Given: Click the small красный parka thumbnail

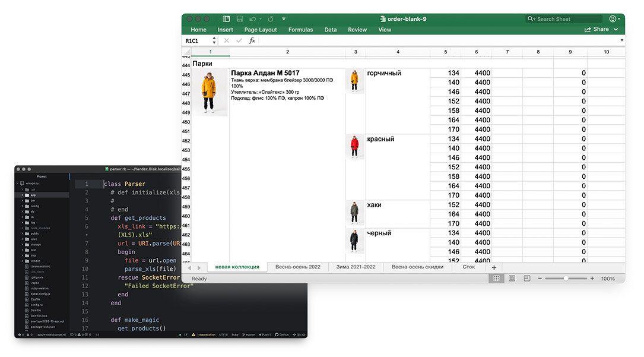Looking at the screenshot, I should [354, 147].
